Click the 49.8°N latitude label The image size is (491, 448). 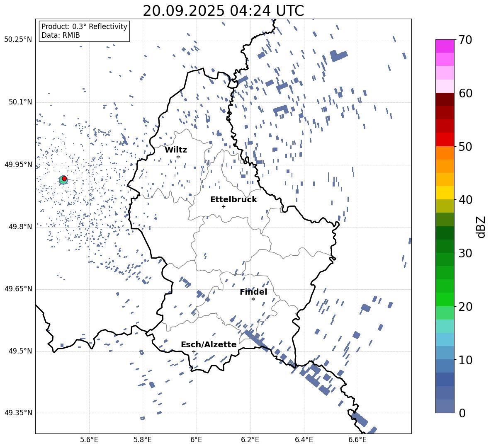(x=20, y=227)
